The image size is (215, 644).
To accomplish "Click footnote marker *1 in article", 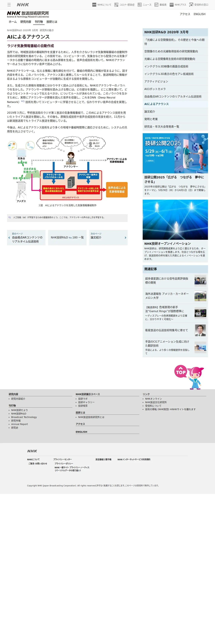I will [23, 101].
